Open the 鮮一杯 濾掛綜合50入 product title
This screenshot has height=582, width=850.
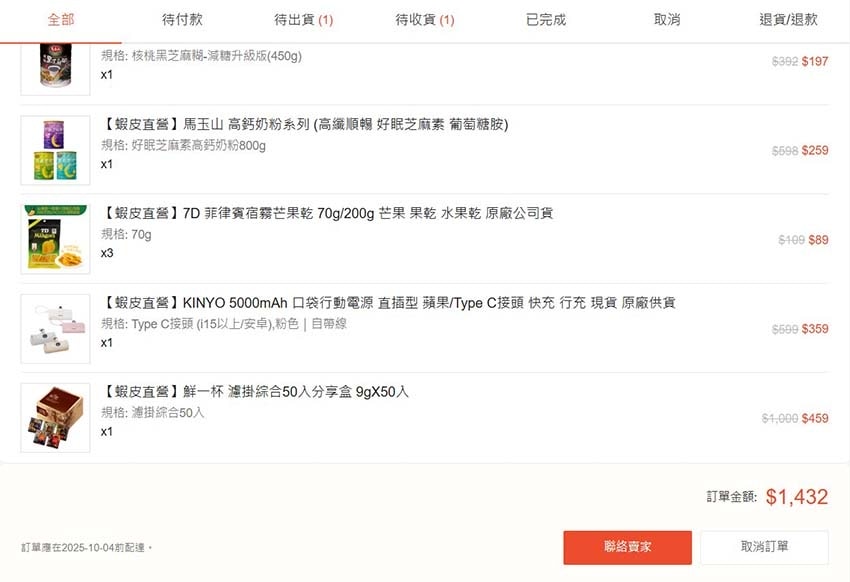pos(255,392)
